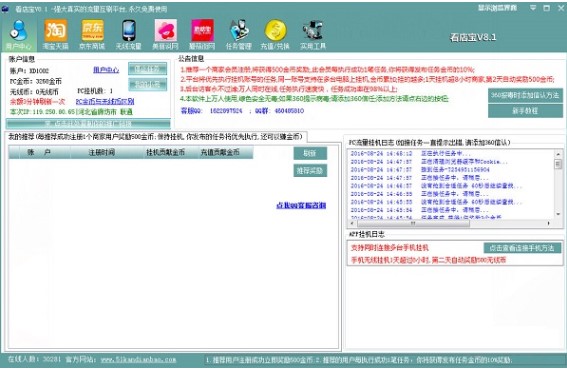Click announcement line 1 in 公告信息

tap(327, 69)
